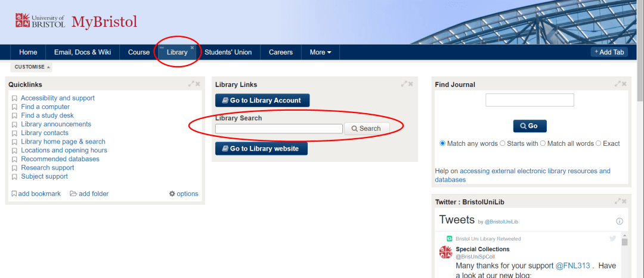
Task: Click the @FNL313 mention link
Action: pos(573,265)
